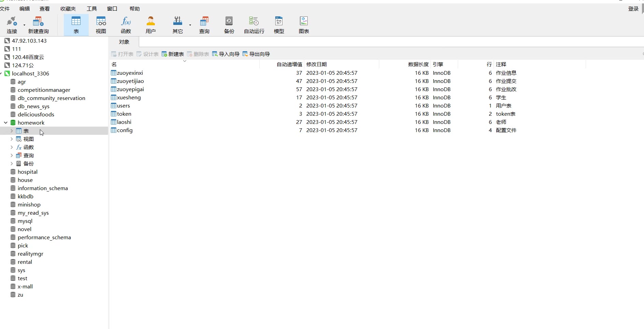This screenshot has height=329, width=644.
Task: Open the 查看 menu
Action: pyautogui.click(x=45, y=9)
